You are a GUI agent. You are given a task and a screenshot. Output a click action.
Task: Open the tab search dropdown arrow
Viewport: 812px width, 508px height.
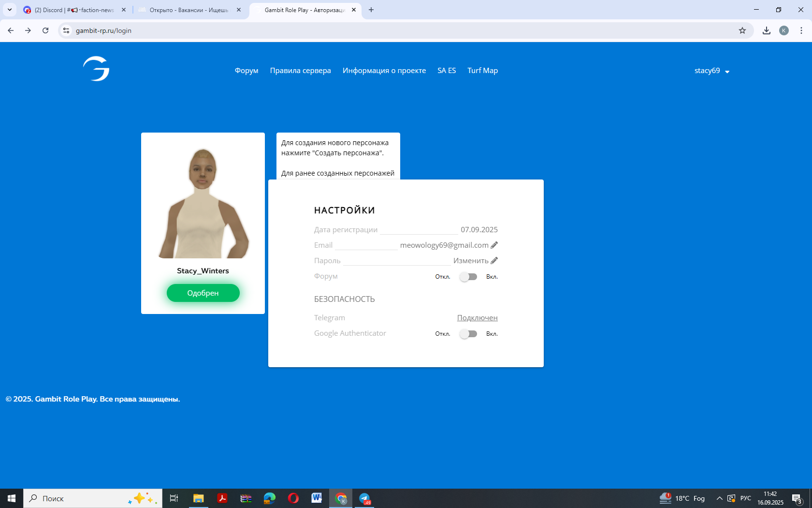click(10, 10)
